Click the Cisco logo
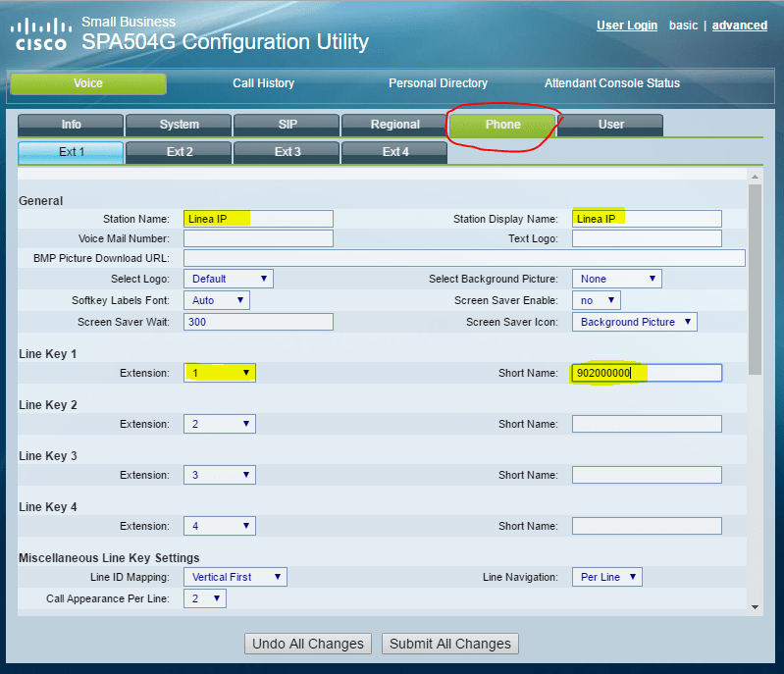This screenshot has height=674, width=784. coord(41,34)
